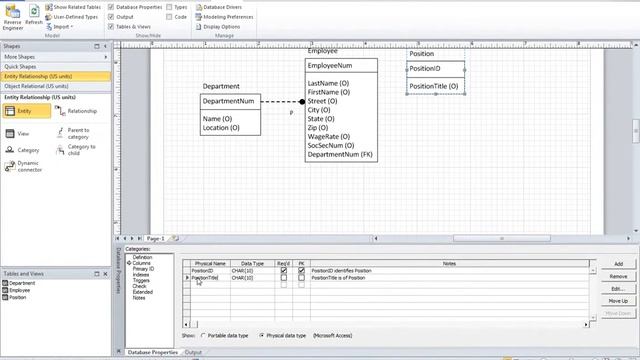Select Check category
640x360 pixels.
pyautogui.click(x=139, y=286)
